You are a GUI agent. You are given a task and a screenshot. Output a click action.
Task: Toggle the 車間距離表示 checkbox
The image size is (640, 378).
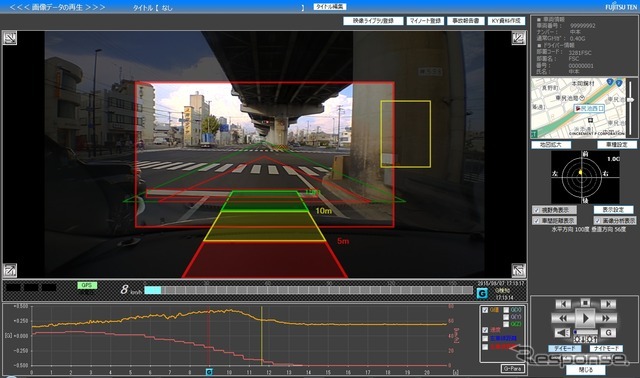pos(537,221)
